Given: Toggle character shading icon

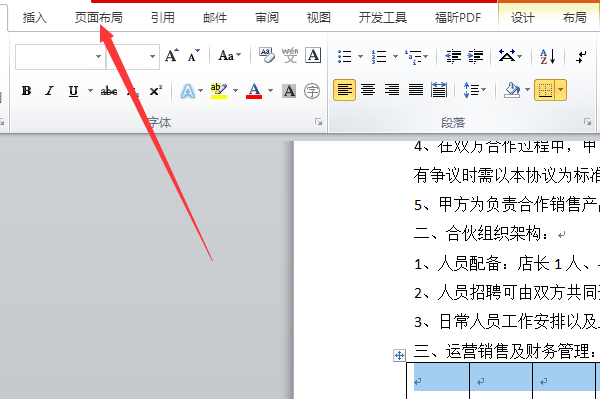Looking at the screenshot, I should 289,91.
